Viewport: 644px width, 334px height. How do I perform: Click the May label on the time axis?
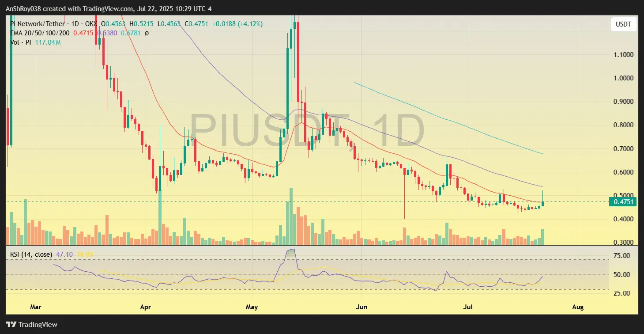(x=252, y=307)
